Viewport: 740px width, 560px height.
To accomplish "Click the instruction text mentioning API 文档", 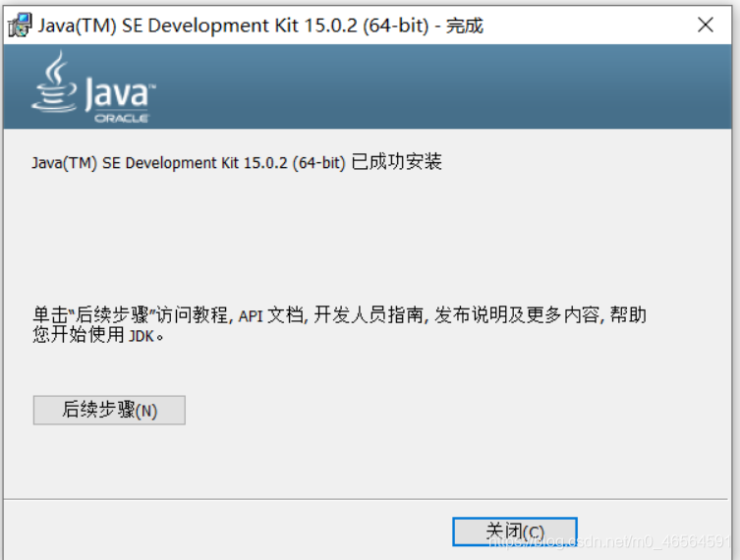I will [x=339, y=324].
